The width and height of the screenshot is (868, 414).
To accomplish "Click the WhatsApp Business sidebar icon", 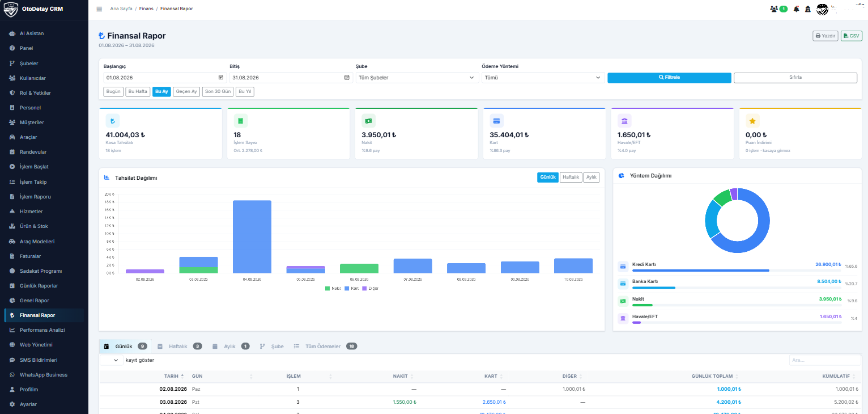I will click(12, 375).
